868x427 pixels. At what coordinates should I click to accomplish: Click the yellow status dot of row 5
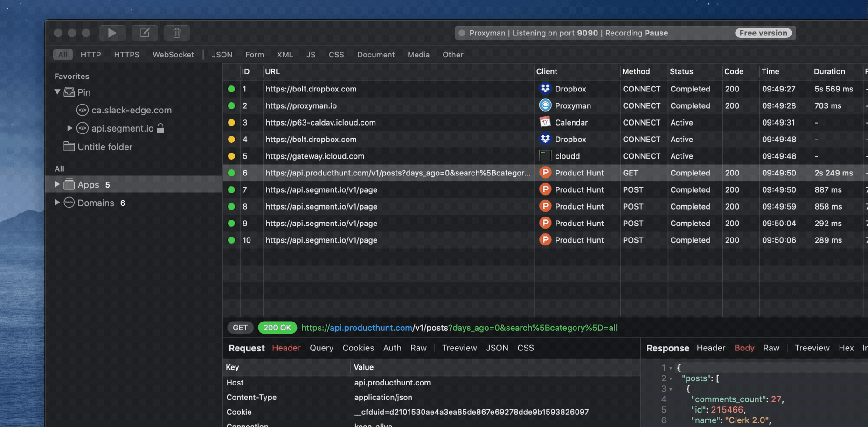pos(231,156)
